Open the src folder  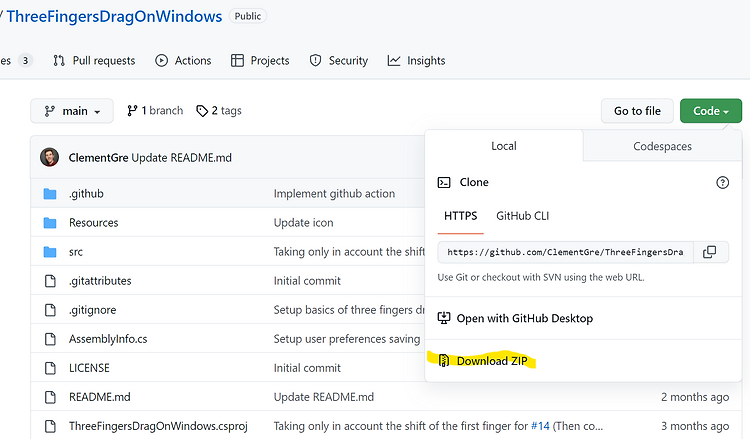[x=76, y=252]
